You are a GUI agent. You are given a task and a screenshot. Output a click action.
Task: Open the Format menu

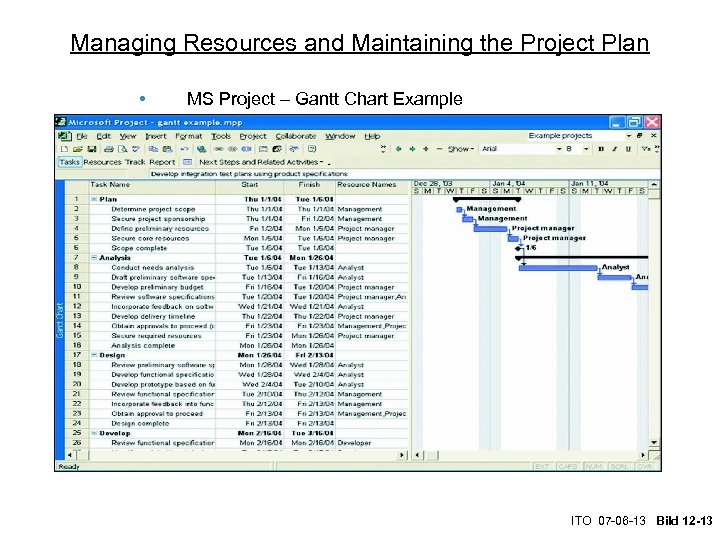188,136
